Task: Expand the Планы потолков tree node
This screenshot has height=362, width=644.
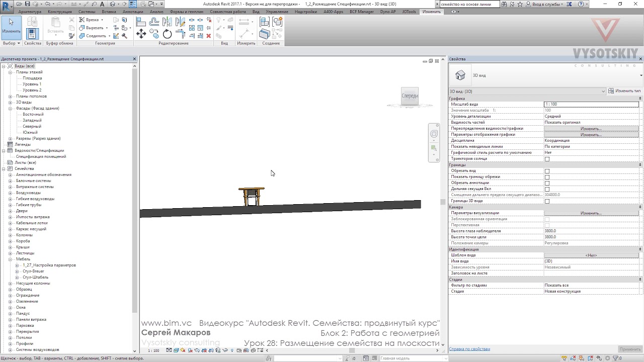Action: [x=10, y=96]
